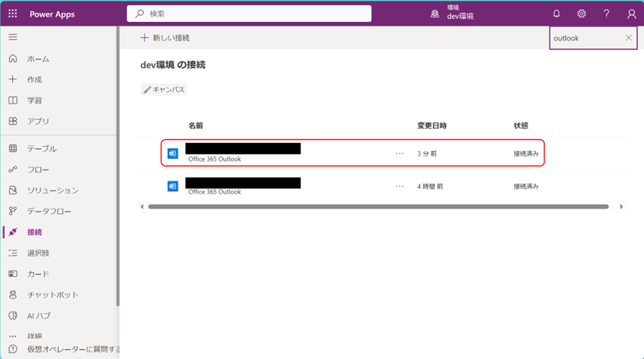Open more options for 4 時間 前 connection
644x359 pixels.
click(400, 186)
